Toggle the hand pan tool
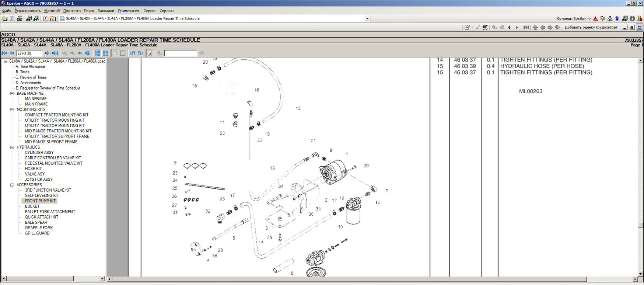644x285 pixels. tap(115, 53)
